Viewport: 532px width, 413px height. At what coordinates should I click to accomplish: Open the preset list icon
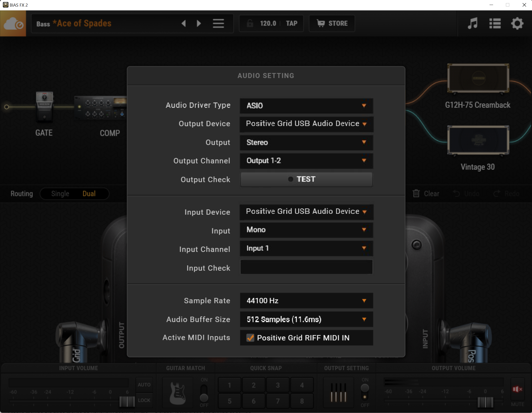[x=495, y=23]
